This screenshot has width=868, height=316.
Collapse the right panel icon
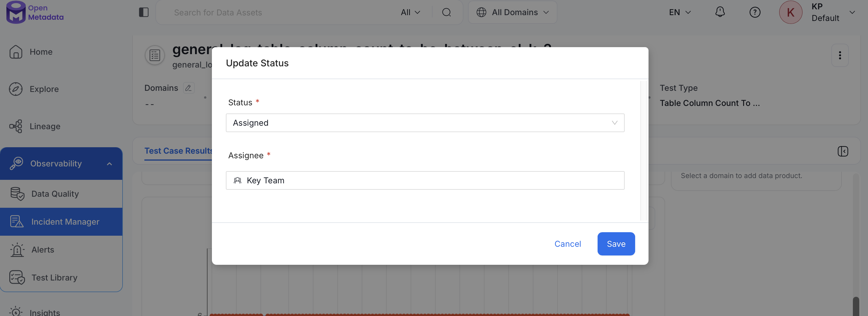point(843,151)
